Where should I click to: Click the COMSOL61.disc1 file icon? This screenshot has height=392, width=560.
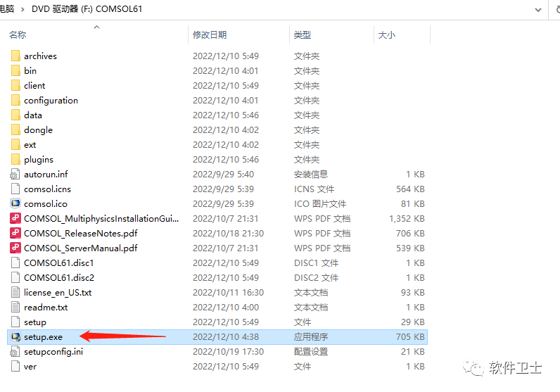click(x=15, y=263)
